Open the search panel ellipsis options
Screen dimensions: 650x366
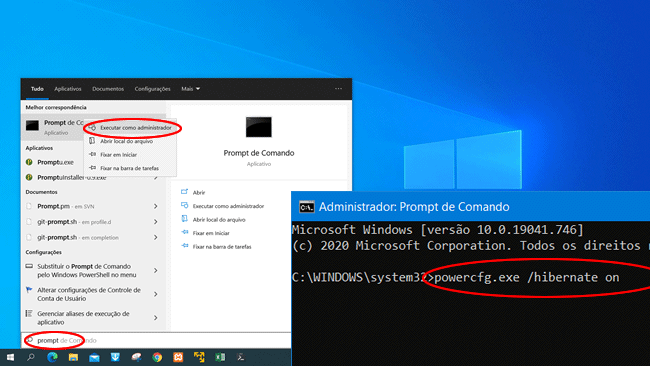[338, 88]
